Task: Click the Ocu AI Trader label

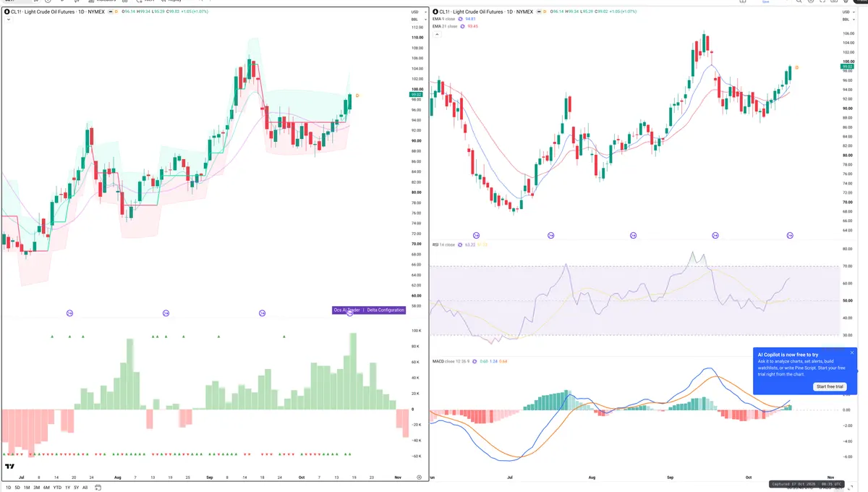Action: pyautogui.click(x=346, y=310)
